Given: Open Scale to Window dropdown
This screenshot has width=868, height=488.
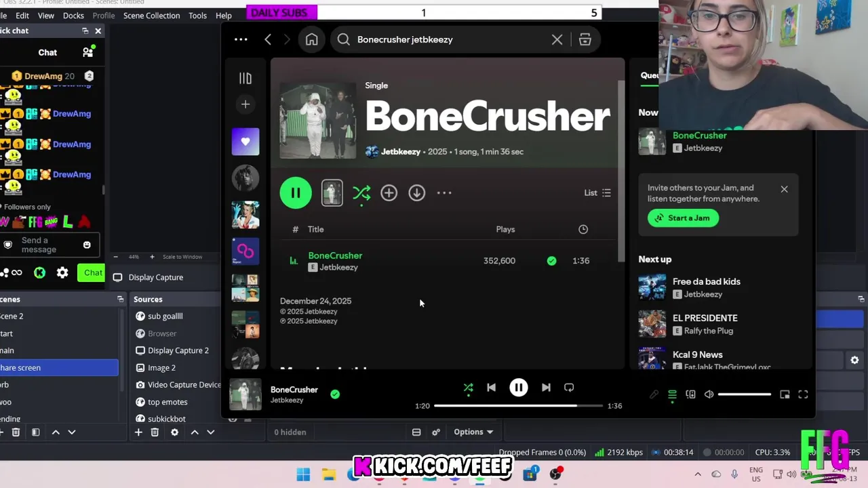Looking at the screenshot, I should 182,257.
